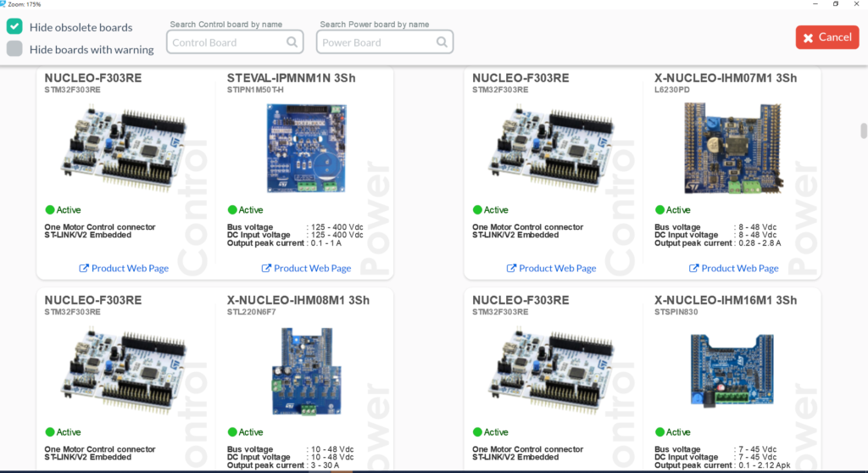The height and width of the screenshot is (473, 868).
Task: Open NUCLEO-F303RE Product Web Page in STEVAL-IPMNM1N card
Action: (x=124, y=268)
